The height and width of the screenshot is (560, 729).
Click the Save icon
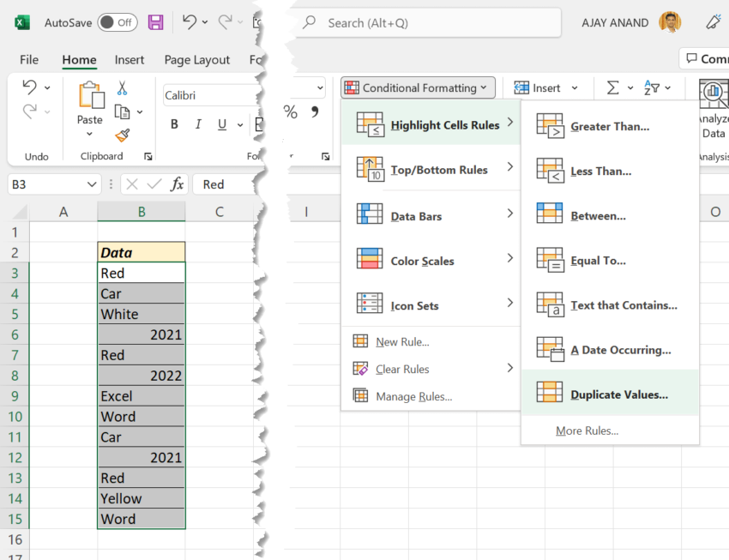[x=156, y=22]
